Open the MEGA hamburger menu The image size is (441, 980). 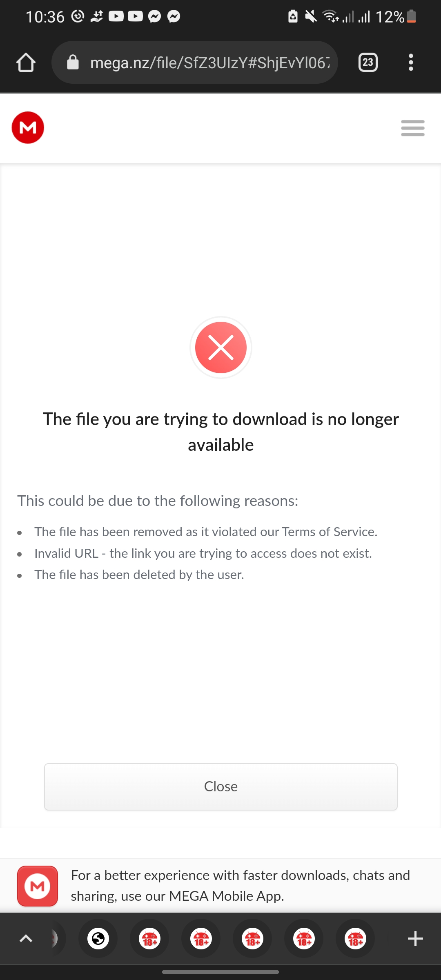pyautogui.click(x=413, y=128)
